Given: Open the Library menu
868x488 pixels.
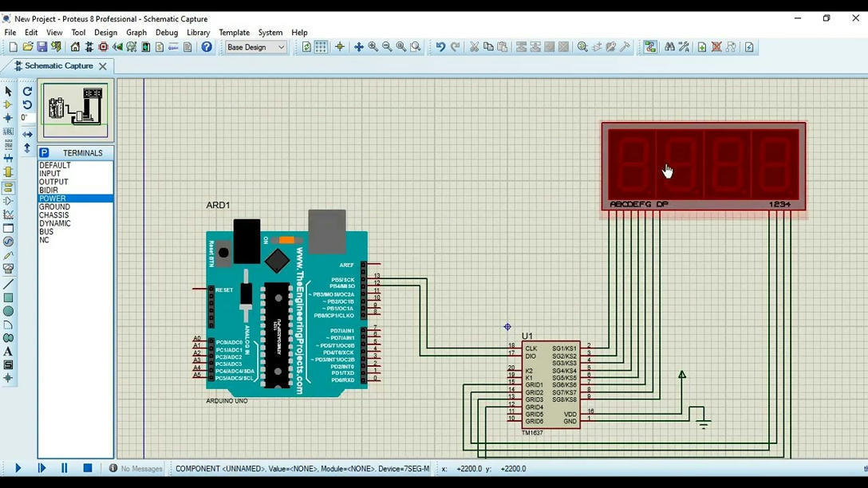Looking at the screenshot, I should tap(198, 33).
